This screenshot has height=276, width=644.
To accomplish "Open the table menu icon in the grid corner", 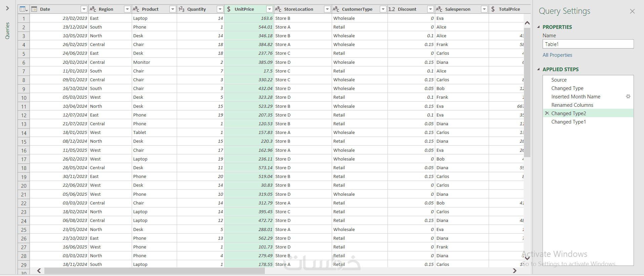I will tap(24, 9).
